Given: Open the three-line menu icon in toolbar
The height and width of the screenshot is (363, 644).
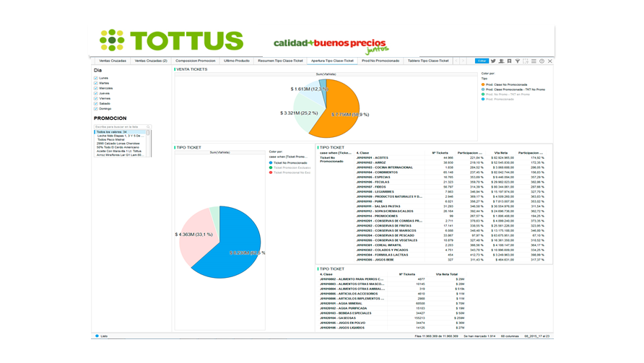Looking at the screenshot, I should pyautogui.click(x=534, y=61).
